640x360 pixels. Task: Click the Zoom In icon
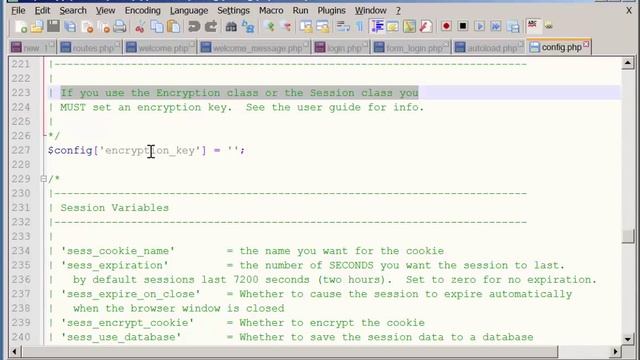point(269,27)
